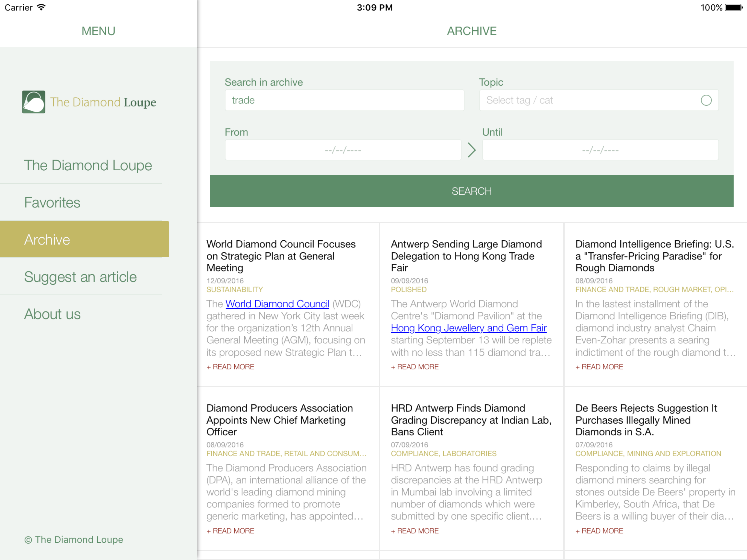Tap the circle icon in Topic field
Screen dimensions: 747x560
pyautogui.click(x=706, y=100)
